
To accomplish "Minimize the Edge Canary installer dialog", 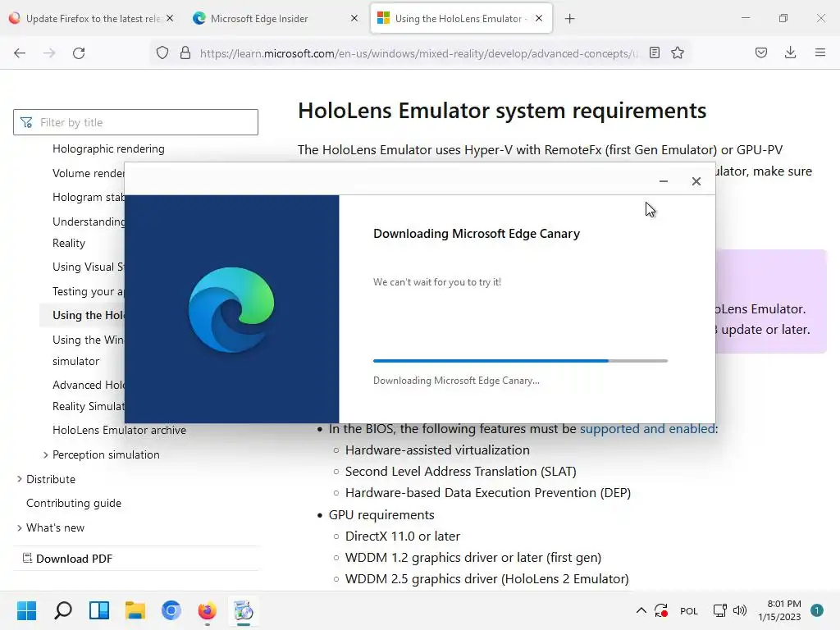I will tap(663, 181).
